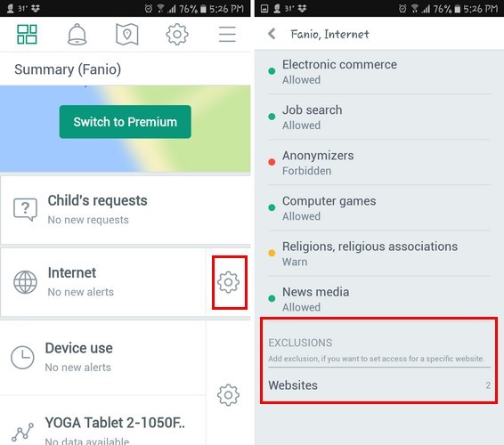Viewport: 504px width, 445px height.
Task: Change Electronic commerce access setting
Action: pyautogui.click(x=379, y=72)
